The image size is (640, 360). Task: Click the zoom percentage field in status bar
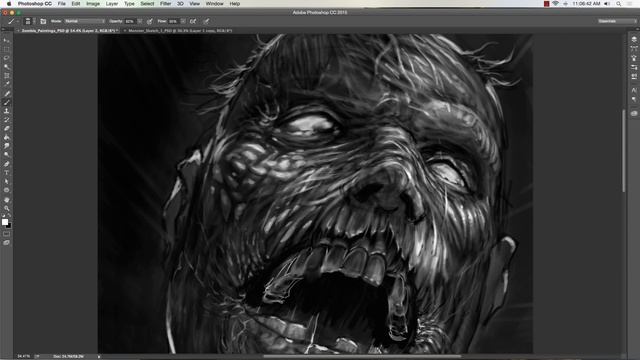[24, 356]
